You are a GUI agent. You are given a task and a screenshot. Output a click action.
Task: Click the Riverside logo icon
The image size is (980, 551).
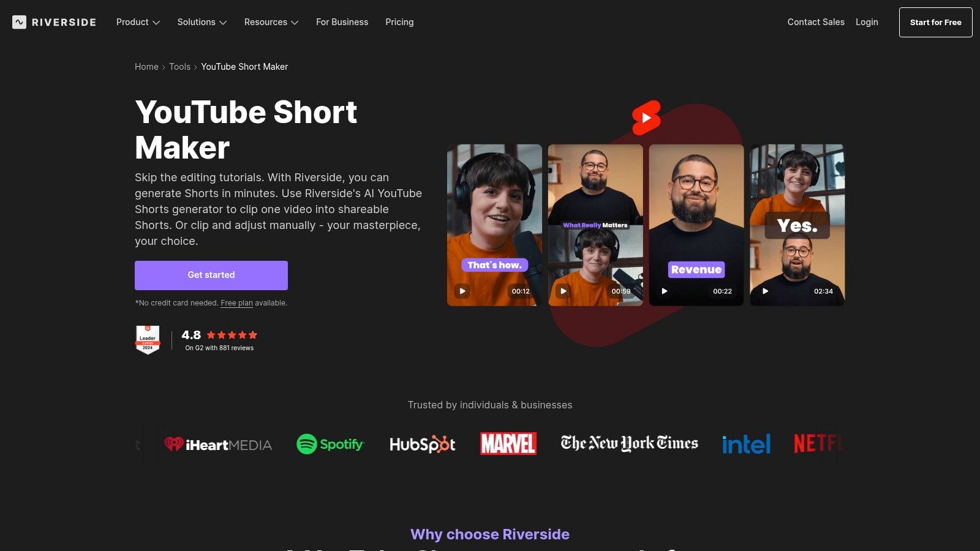19,22
